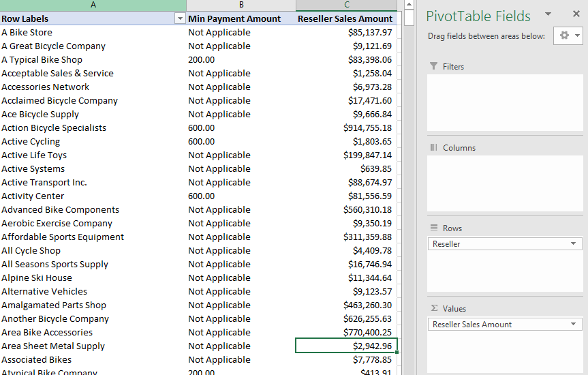Select the Reseller Sales Amount header cell
Image resolution: width=588 pixels, height=375 pixels.
click(345, 19)
